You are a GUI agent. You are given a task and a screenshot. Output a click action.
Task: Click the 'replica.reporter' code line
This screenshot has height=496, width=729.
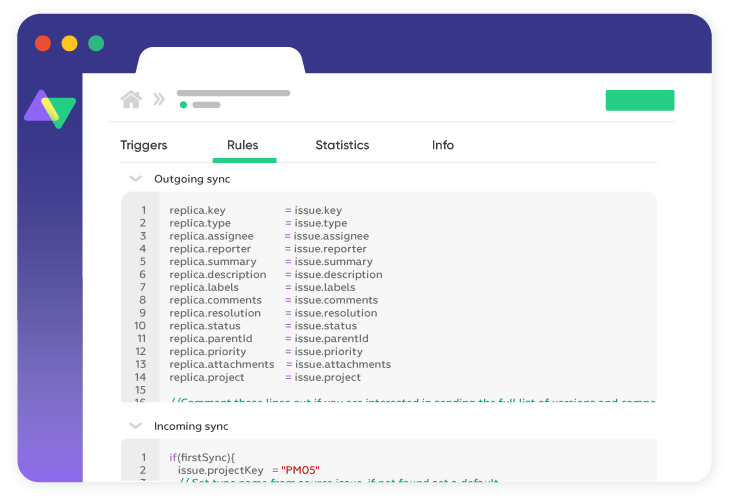(268, 249)
